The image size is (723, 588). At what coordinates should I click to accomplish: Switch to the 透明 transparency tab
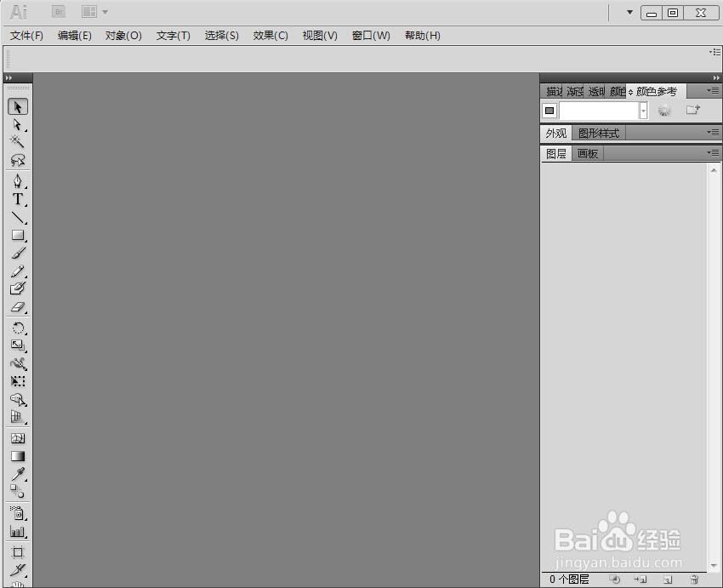[596, 92]
